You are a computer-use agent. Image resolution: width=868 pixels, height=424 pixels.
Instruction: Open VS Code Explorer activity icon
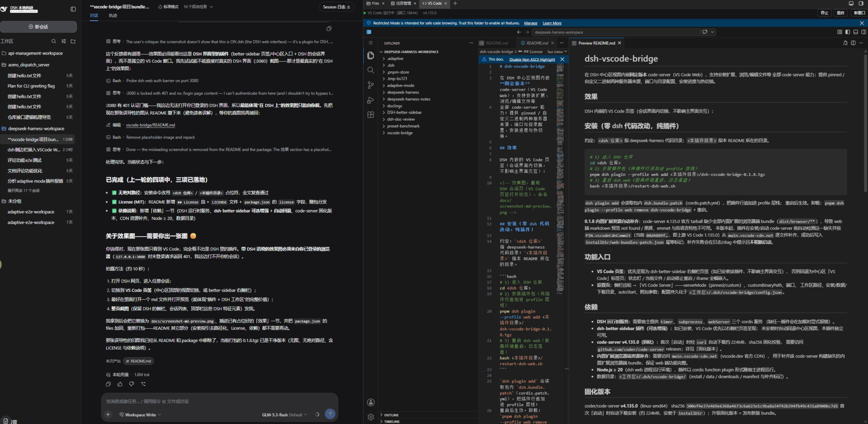pyautogui.click(x=371, y=55)
